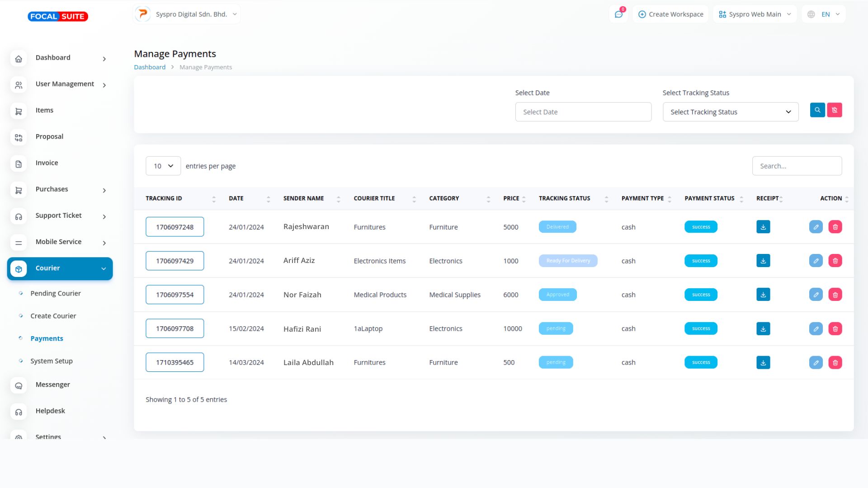Open the Syspro Web Main workspace dropdown
The height and width of the screenshot is (488, 868).
click(755, 14)
